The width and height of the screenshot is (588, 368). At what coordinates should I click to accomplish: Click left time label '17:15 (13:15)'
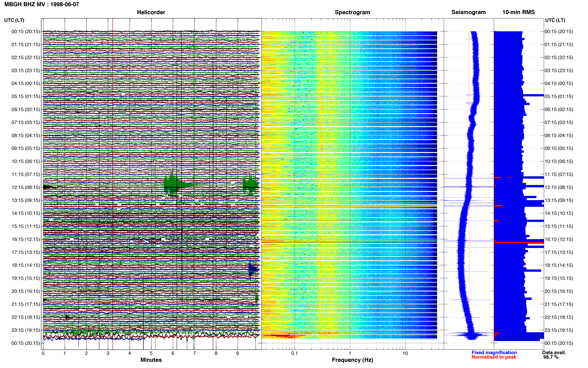[26, 252]
